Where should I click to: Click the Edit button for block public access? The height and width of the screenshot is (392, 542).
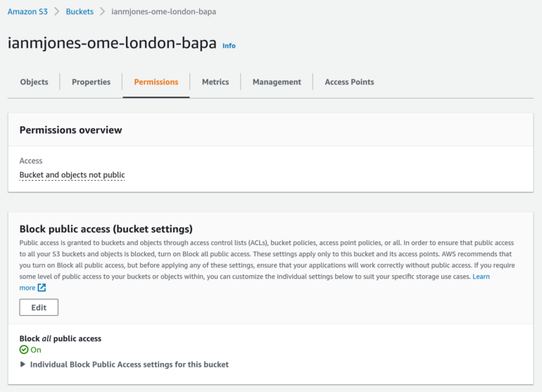tap(39, 308)
